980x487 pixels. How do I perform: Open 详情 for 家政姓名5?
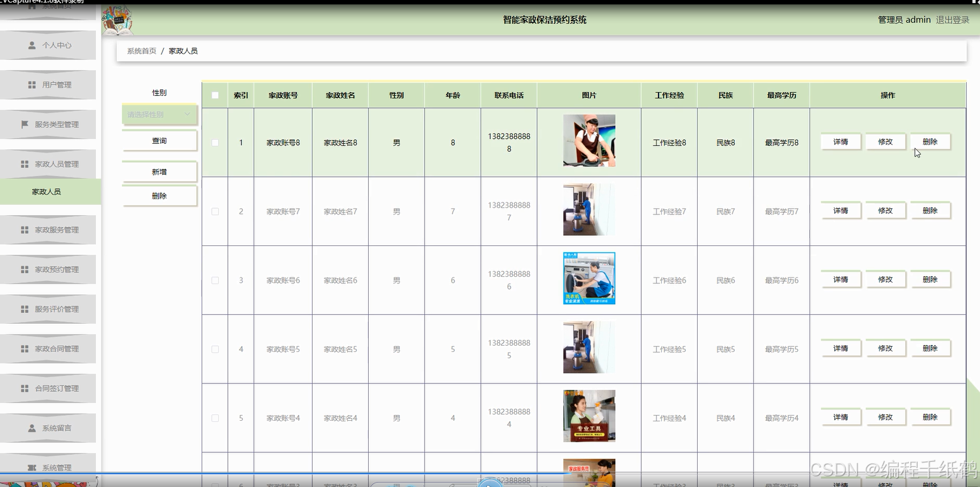click(841, 348)
